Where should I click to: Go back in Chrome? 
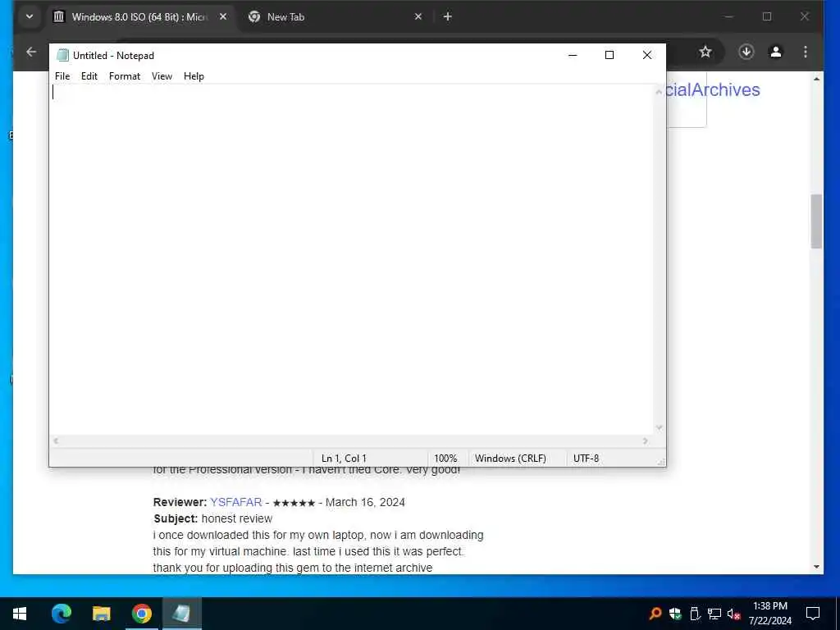point(32,52)
